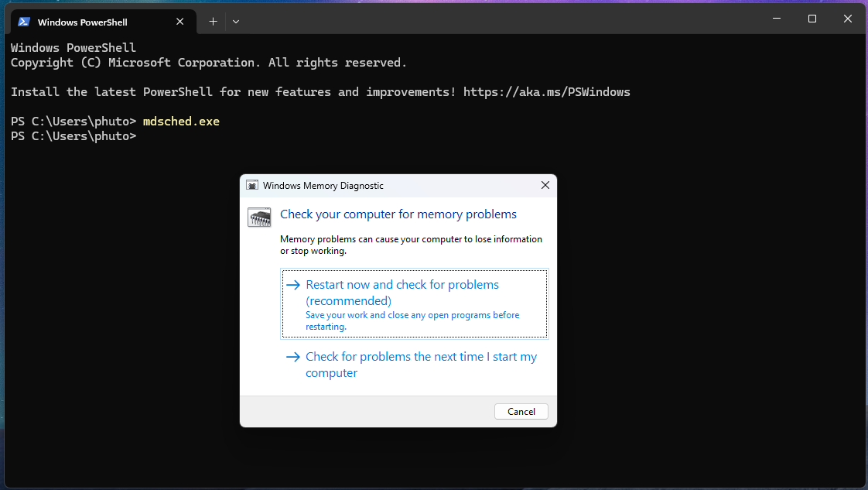
Task: Click the memory chip icon in dialog title bar
Action: [252, 186]
